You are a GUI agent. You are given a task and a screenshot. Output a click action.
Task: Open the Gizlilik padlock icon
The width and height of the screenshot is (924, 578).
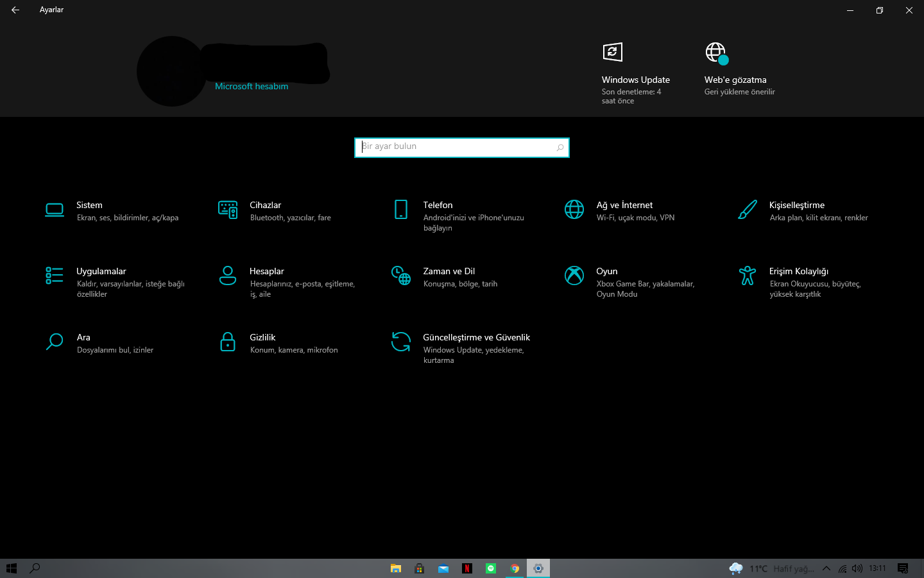tap(228, 342)
